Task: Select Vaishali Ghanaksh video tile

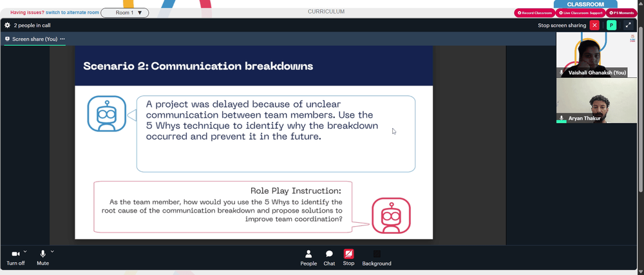Action: click(596, 55)
